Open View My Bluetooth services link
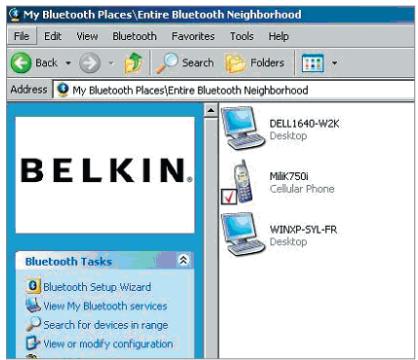Screen dimensions: 418x360 click(x=105, y=306)
